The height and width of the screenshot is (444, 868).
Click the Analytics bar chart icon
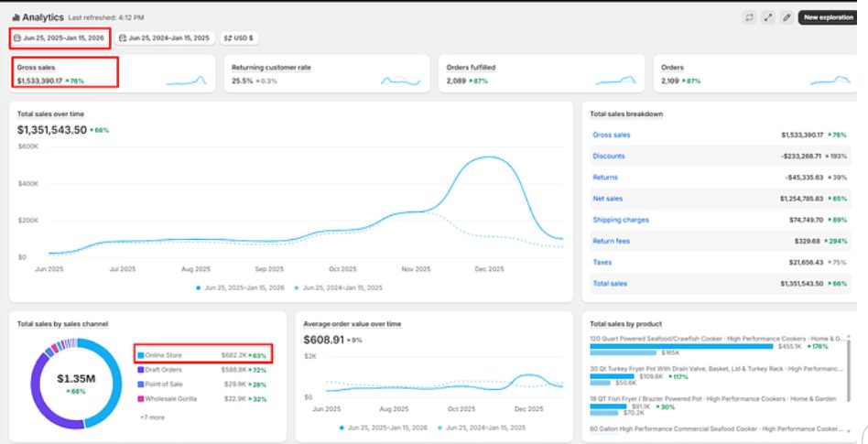16,17
